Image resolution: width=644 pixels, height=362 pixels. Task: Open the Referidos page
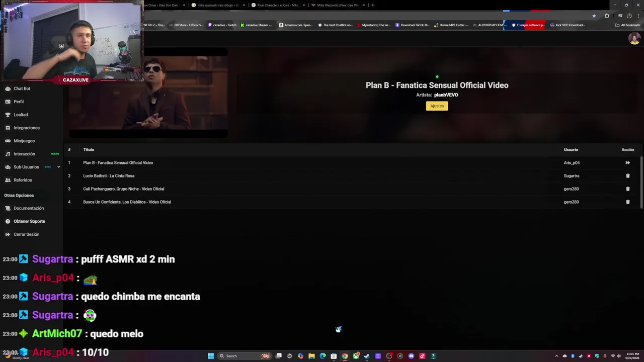coord(23,180)
